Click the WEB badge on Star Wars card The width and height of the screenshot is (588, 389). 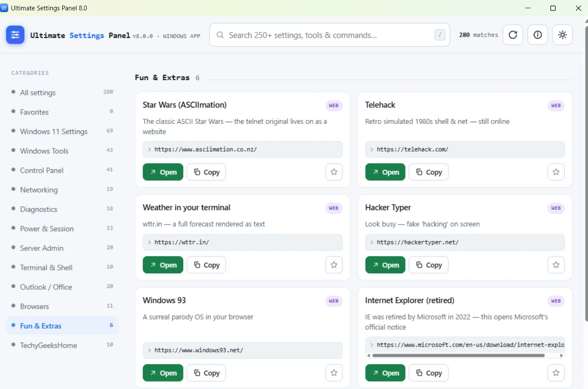coord(334,105)
